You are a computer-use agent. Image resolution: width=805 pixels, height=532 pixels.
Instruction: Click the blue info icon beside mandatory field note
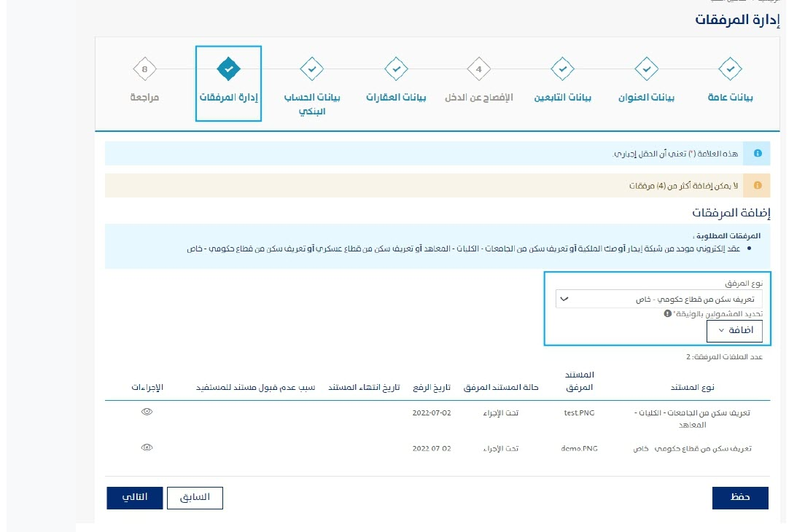758,153
